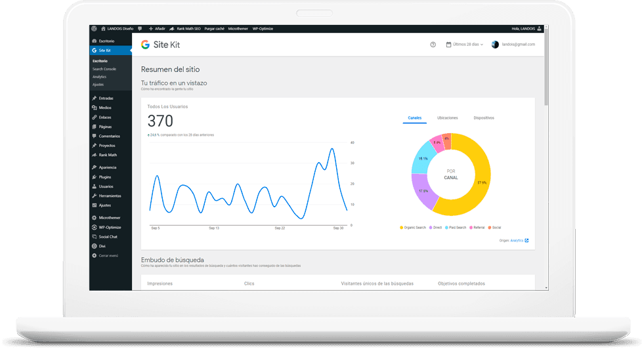Open the Rank Math SEO chart icon

(172, 29)
